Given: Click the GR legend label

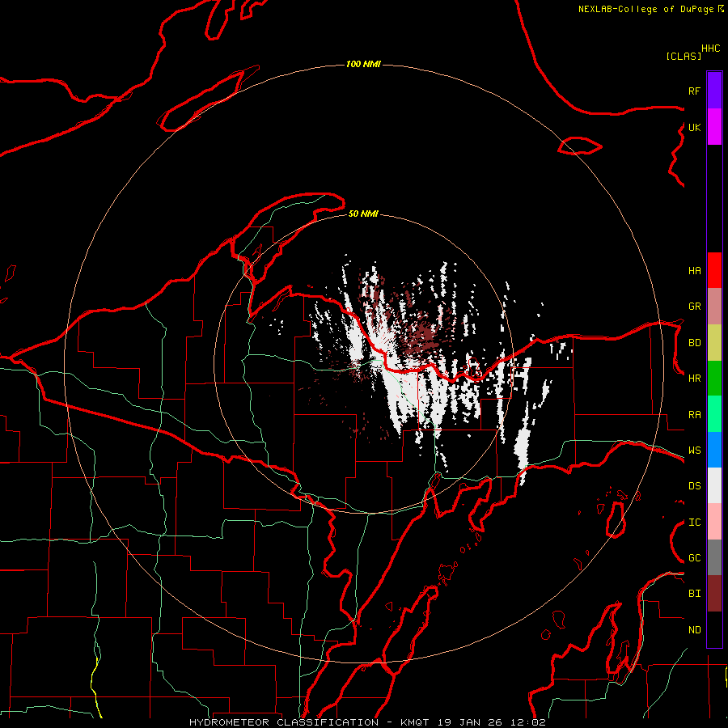Looking at the screenshot, I should tap(694, 307).
